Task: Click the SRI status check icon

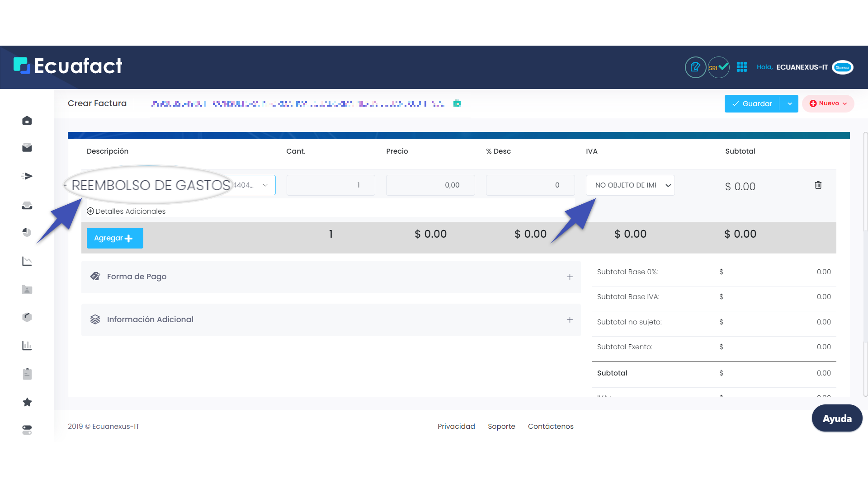Action: pos(718,67)
